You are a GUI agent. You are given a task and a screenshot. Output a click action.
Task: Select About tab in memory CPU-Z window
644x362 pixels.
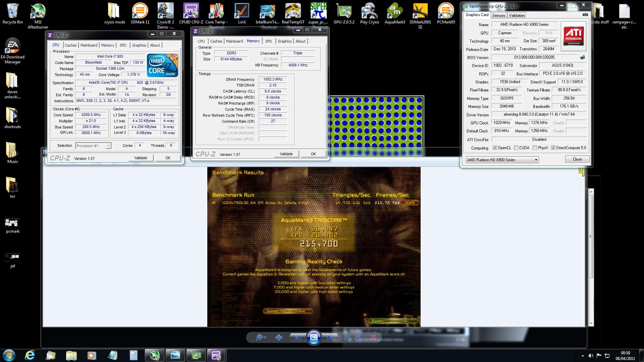click(301, 41)
